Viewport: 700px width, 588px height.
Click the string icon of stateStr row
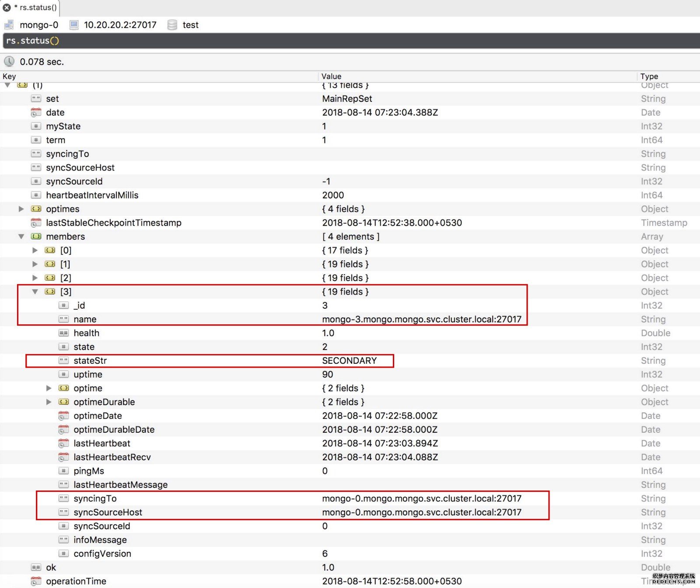tap(63, 361)
